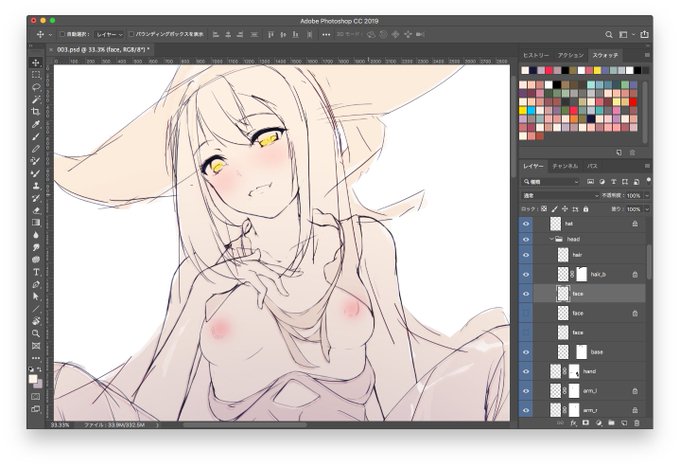Enable the auto-select checkbox

point(62,34)
